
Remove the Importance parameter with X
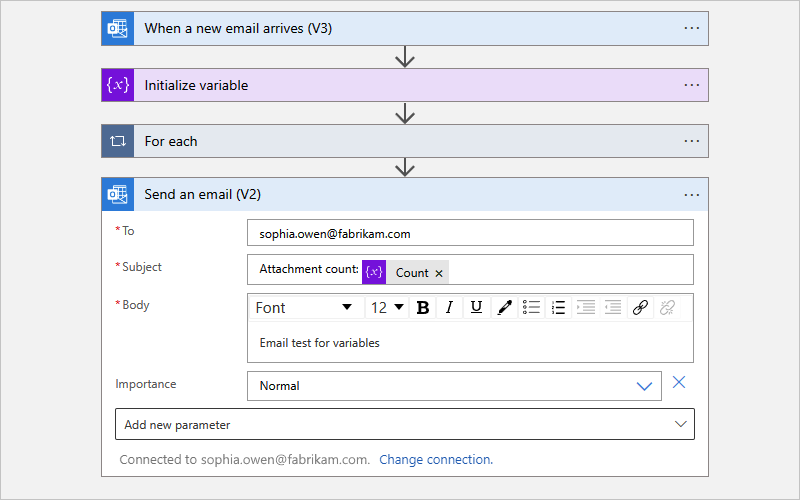point(679,382)
